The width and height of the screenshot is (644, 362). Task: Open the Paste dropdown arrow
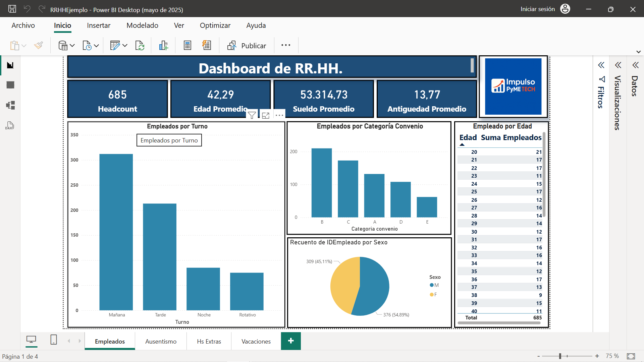click(24, 46)
